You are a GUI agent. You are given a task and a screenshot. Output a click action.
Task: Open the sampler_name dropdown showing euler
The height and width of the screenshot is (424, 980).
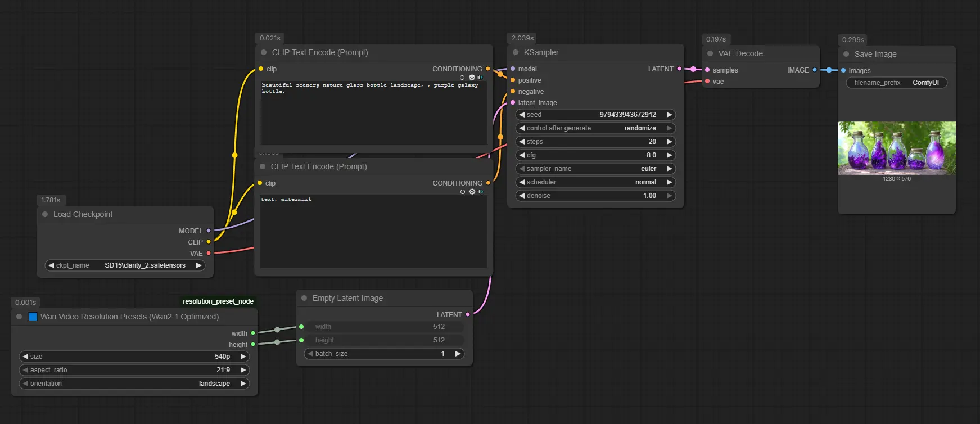click(x=595, y=169)
